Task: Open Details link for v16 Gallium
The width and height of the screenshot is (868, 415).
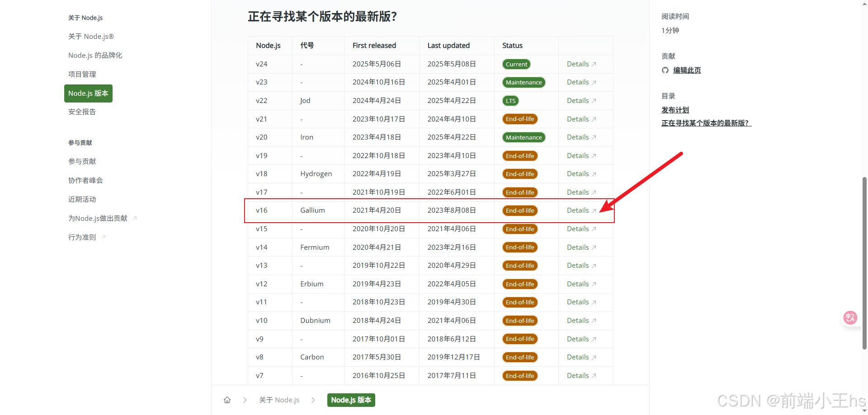Action: coord(581,210)
